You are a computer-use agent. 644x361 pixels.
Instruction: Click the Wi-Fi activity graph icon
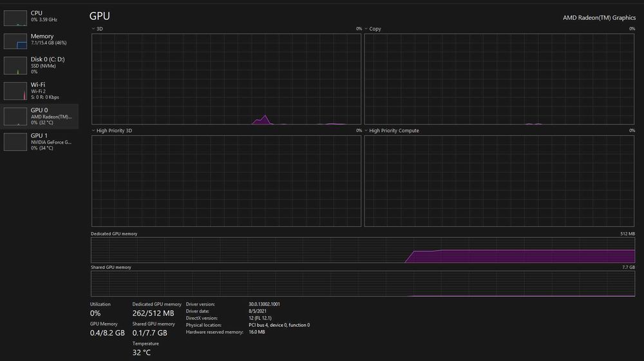[x=15, y=92]
